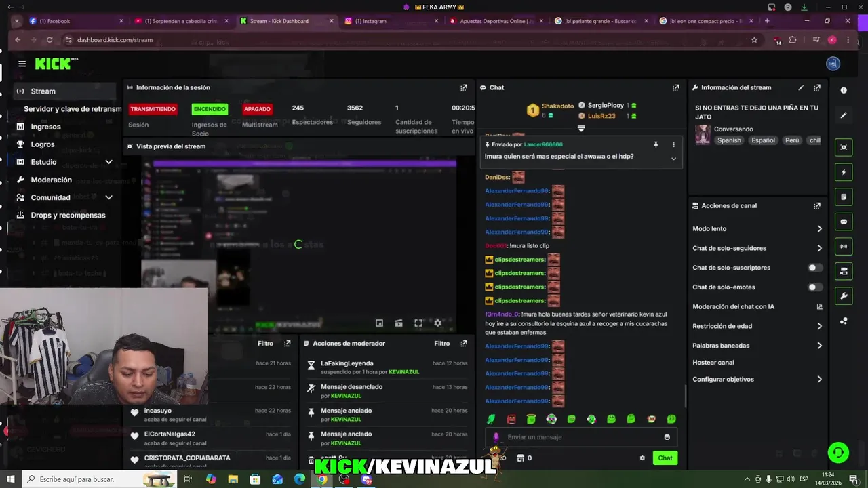Click the broadcast signal icon in right sidebar
Image resolution: width=868 pixels, height=488 pixels.
tap(844, 246)
